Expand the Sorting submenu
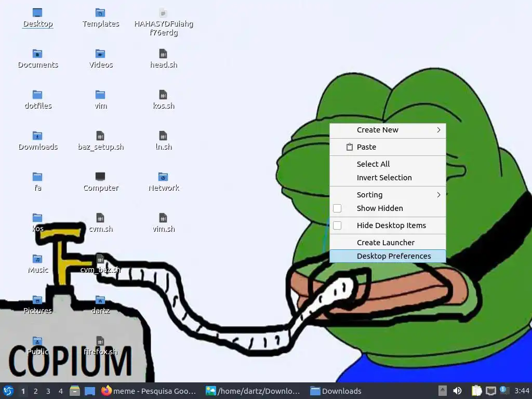The height and width of the screenshot is (399, 532). [388, 195]
